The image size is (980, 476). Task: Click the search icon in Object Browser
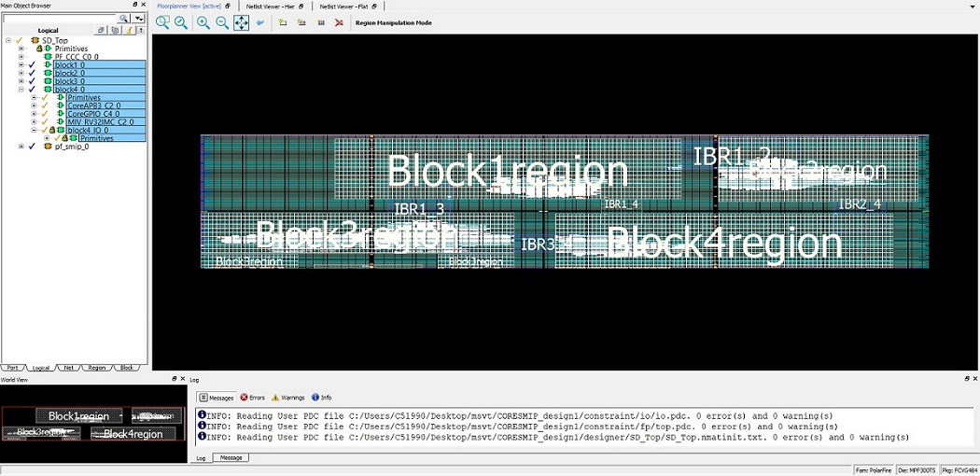[123, 19]
